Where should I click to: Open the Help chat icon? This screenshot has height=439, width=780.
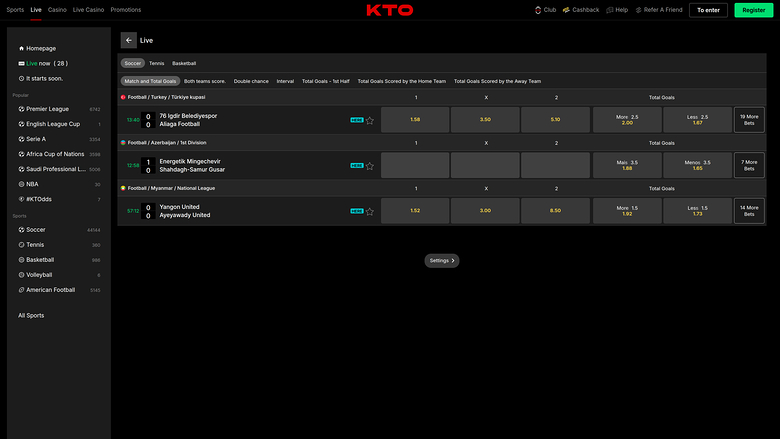[609, 10]
